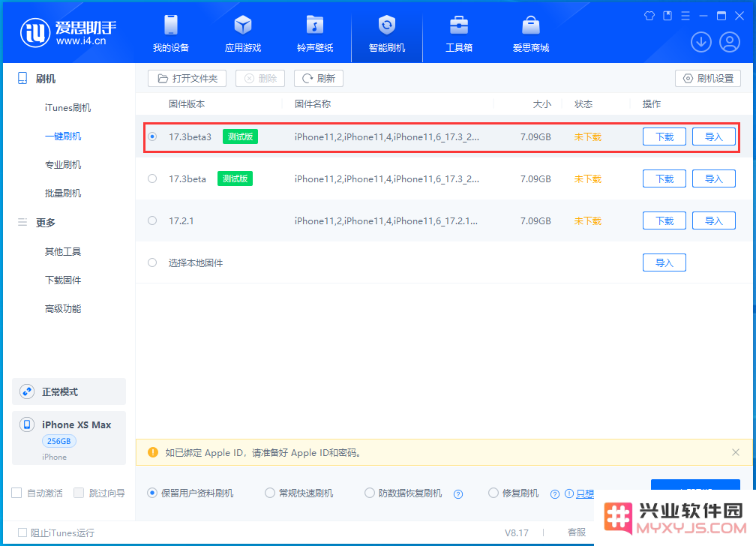Switch to the 智能刷机 tab
Screen dimensions: 756x546
387,34
